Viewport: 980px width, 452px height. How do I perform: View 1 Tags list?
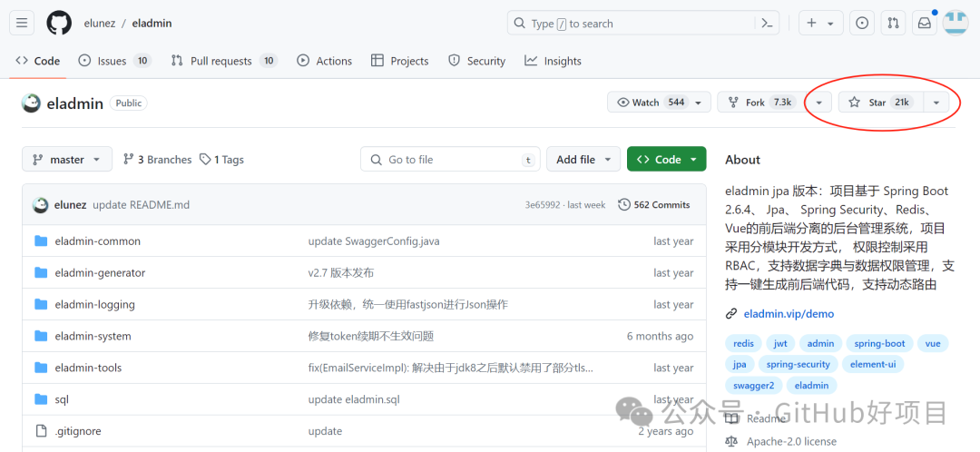point(222,160)
